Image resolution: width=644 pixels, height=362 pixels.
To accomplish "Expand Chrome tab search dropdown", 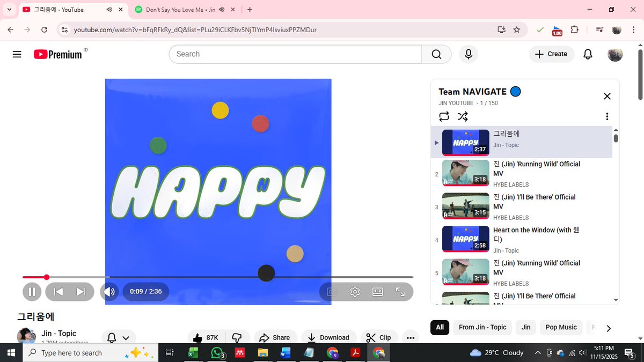I will [x=9, y=10].
